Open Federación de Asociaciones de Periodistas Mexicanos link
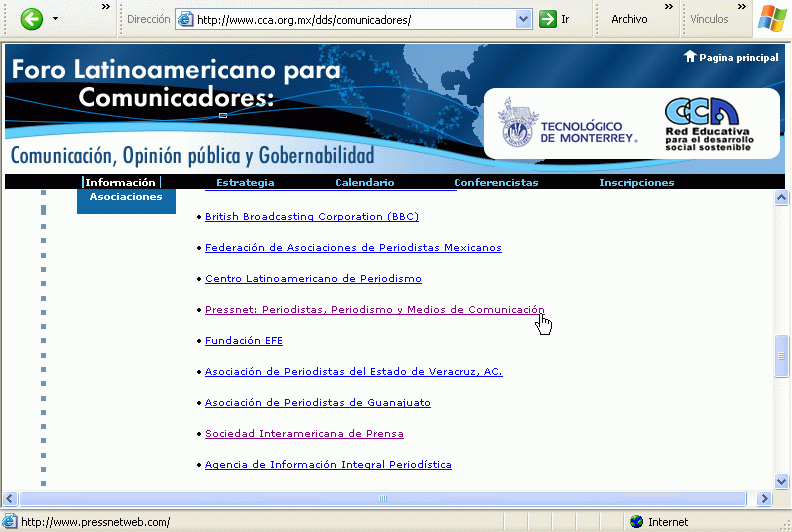This screenshot has height=532, width=792. point(353,248)
